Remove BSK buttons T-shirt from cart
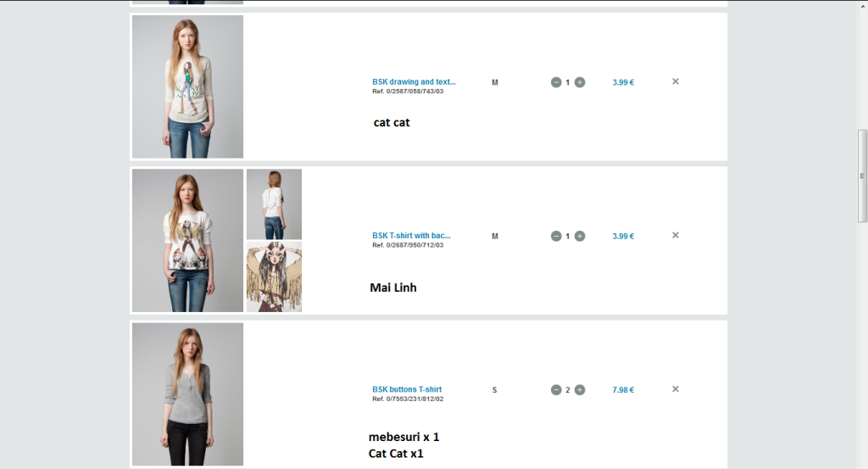 coord(676,388)
